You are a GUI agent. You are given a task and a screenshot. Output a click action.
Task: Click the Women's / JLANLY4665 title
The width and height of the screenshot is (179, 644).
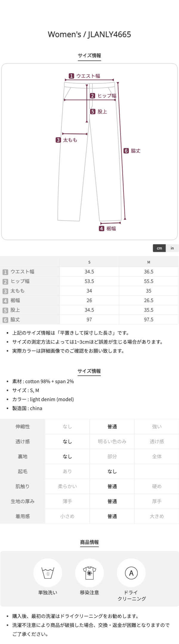89,34
